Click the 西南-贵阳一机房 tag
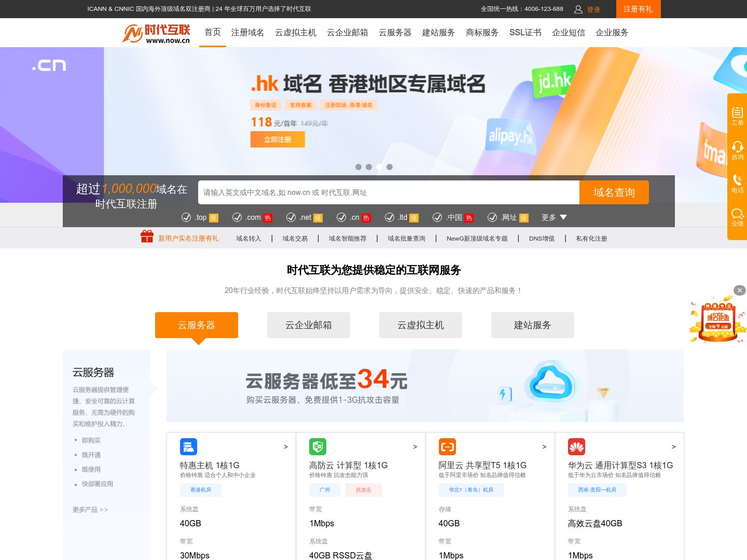 point(597,490)
